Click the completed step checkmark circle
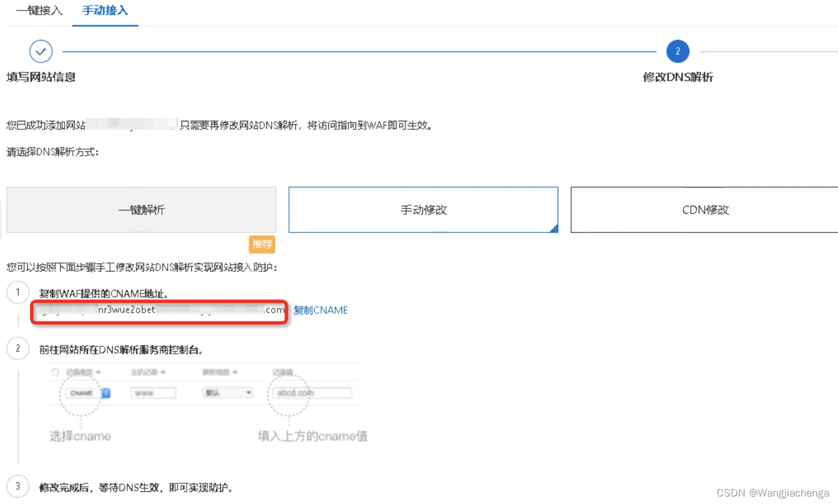838x504 pixels. click(41, 51)
